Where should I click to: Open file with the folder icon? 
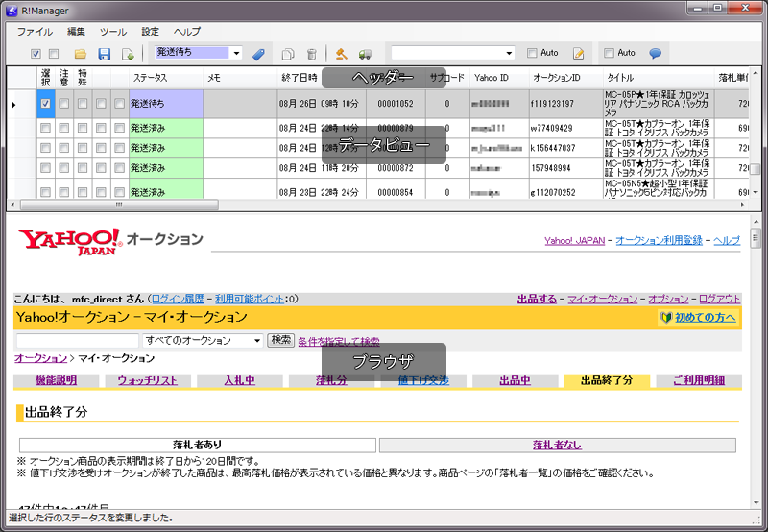tap(81, 54)
